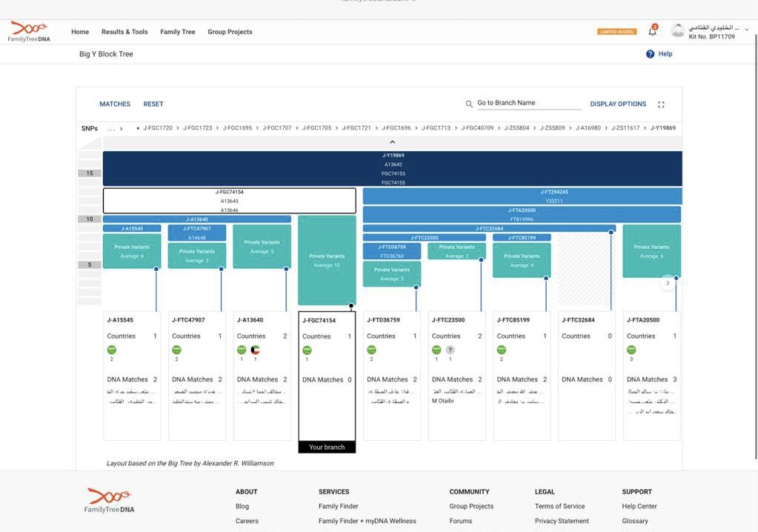The width and height of the screenshot is (758, 532).
Task: Click the user profile avatar icon
Action: click(678, 30)
